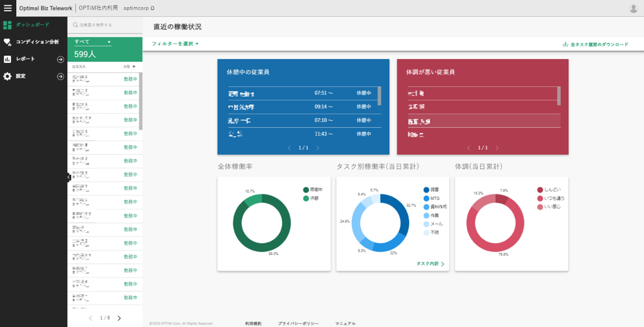
Task: Click the condition analysis heart icon
Action: point(7,42)
